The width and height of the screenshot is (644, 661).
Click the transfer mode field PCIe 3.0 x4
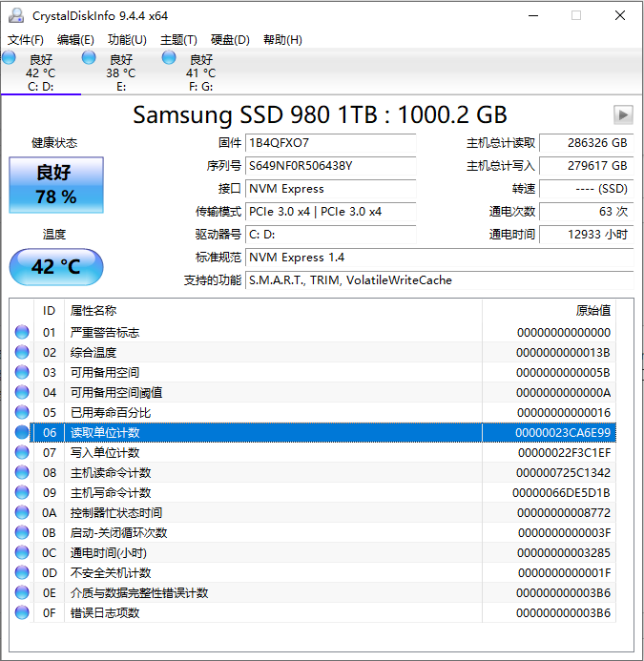pyautogui.click(x=331, y=211)
